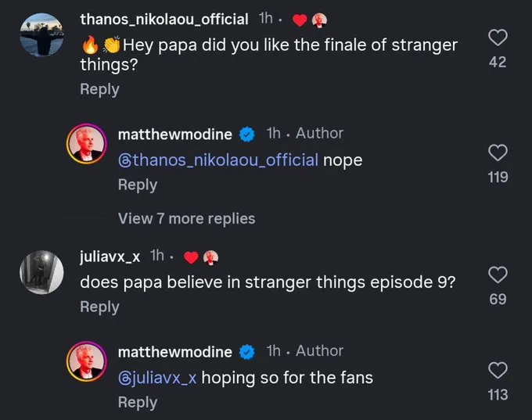Image resolution: width=532 pixels, height=420 pixels.
Task: Reply to matthewmodine's "nope" comment
Action: pos(137,185)
